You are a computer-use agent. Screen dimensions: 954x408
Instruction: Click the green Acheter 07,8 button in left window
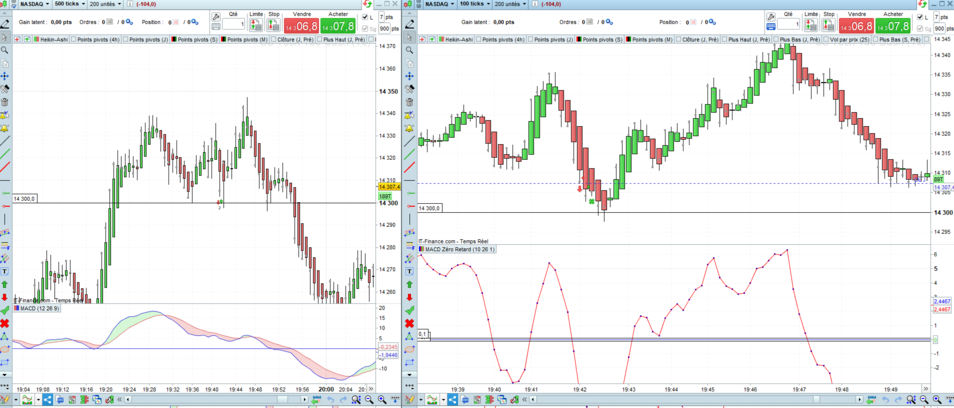[x=338, y=26]
